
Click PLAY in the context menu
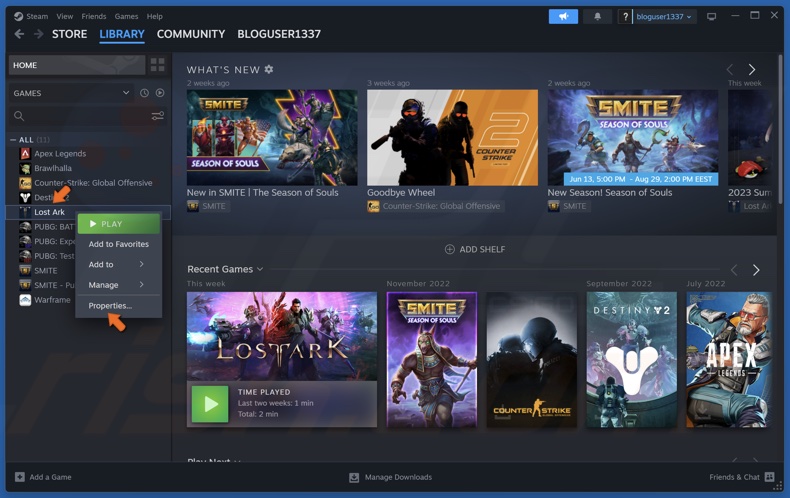pos(119,224)
